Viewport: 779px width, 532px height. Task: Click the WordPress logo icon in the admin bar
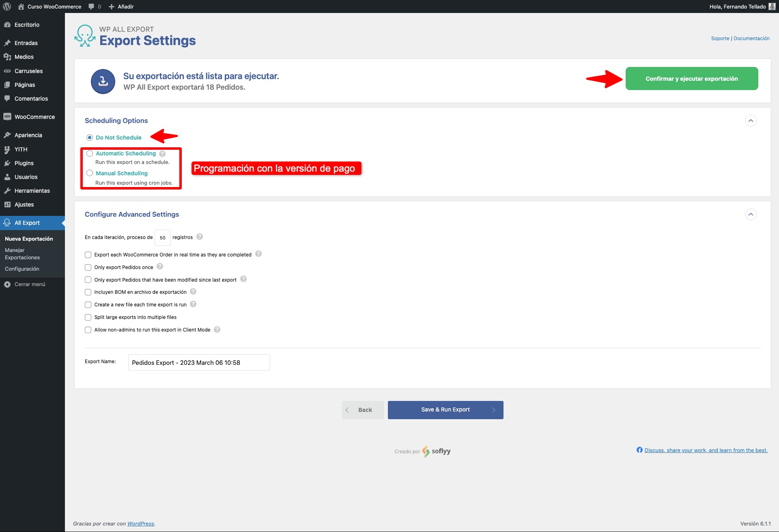[x=7, y=6]
